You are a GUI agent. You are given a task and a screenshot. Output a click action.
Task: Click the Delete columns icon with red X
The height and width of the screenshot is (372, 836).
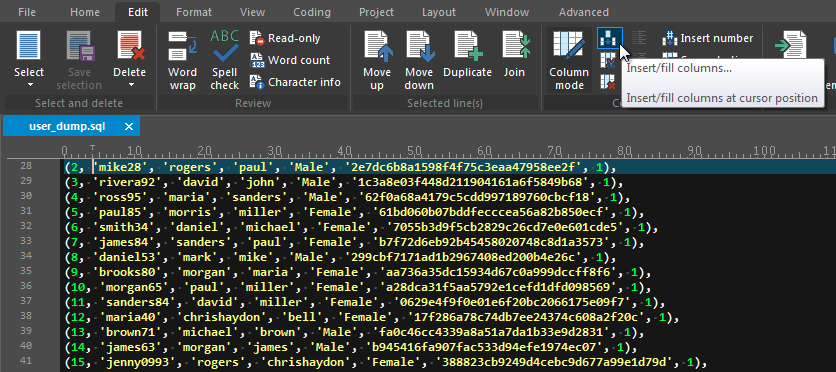608,82
